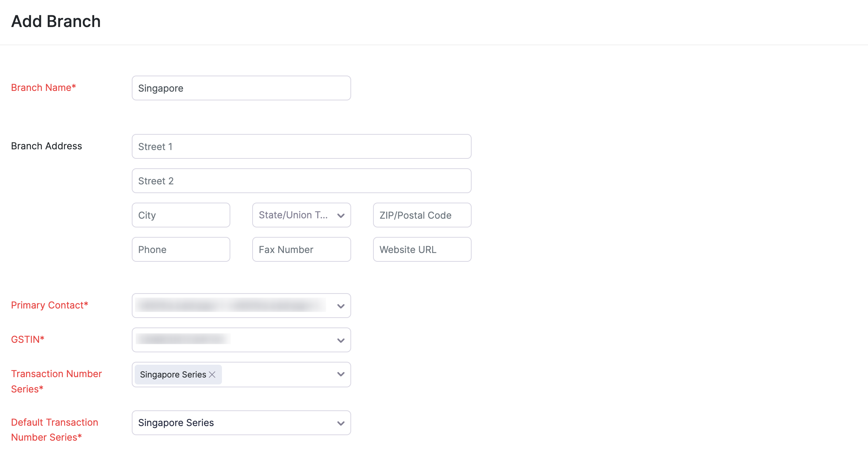
Task: Click the Singapore Series tag chip
Action: click(x=173, y=375)
